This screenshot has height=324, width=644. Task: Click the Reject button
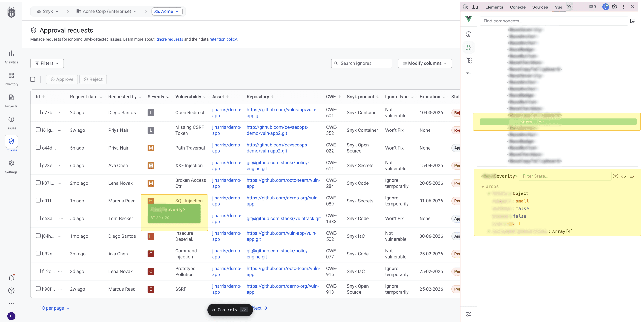[93, 79]
